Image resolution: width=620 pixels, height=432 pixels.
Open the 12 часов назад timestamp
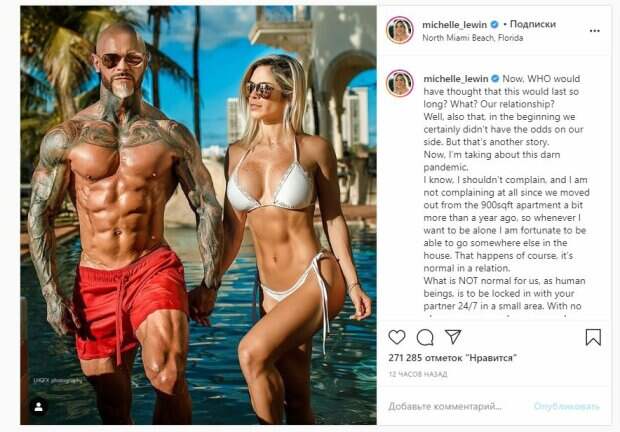coord(418,374)
